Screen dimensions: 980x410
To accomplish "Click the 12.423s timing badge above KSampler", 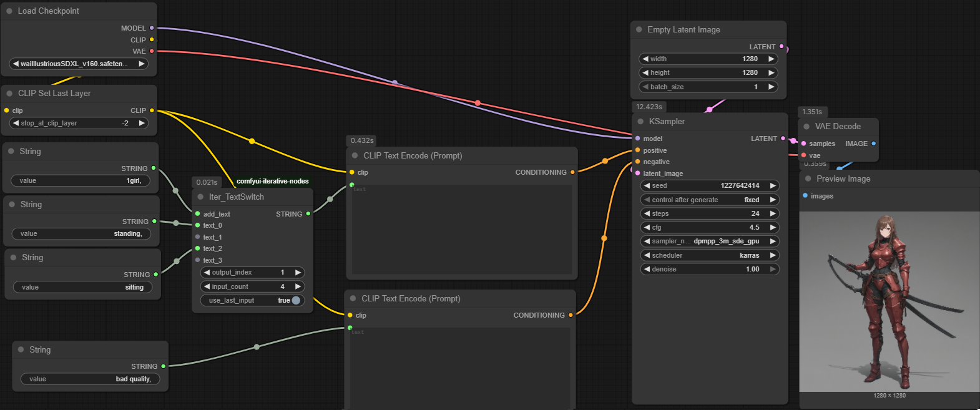I will (649, 107).
